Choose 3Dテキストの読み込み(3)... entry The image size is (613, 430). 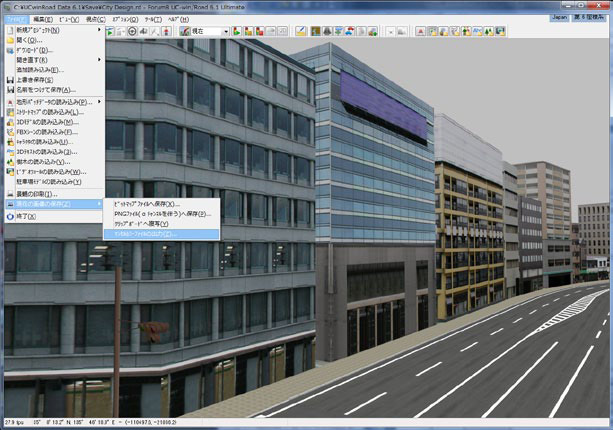pyautogui.click(x=54, y=152)
